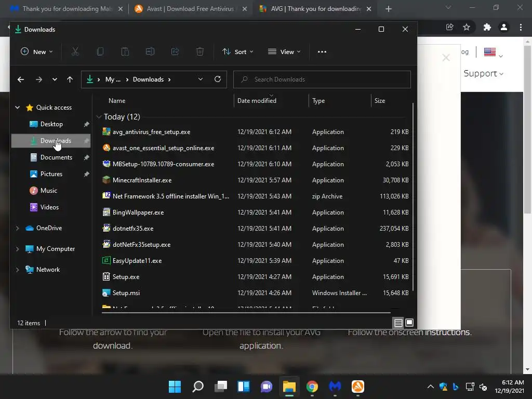Click Chrome extensions puzzle icon
532x399 pixels.
pyautogui.click(x=487, y=27)
